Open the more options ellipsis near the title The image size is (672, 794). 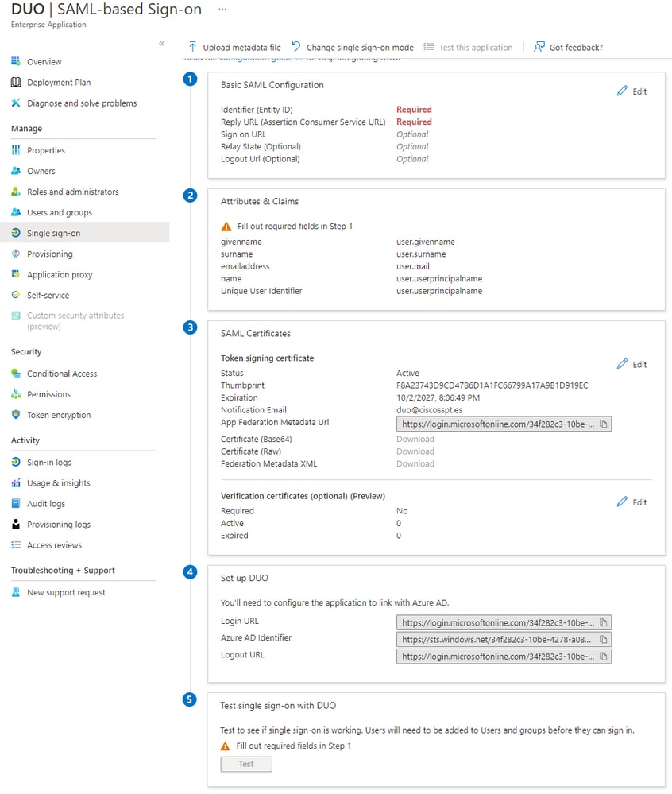[x=222, y=9]
